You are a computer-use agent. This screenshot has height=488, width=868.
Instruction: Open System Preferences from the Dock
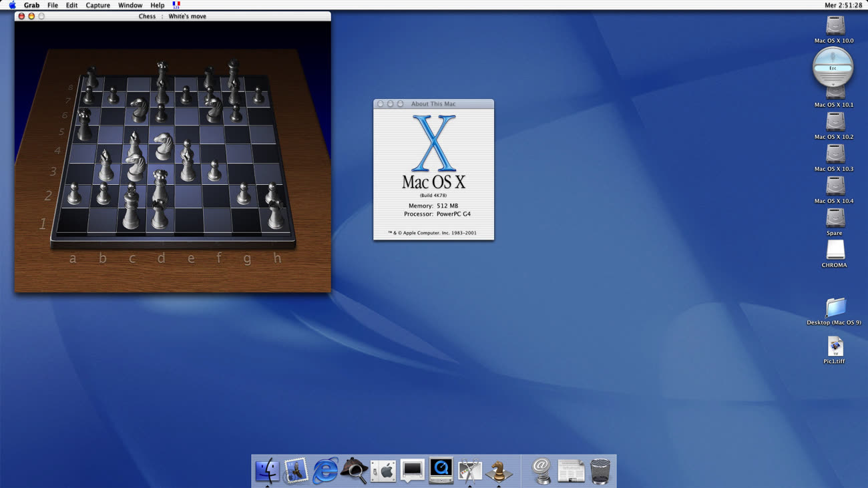point(383,471)
